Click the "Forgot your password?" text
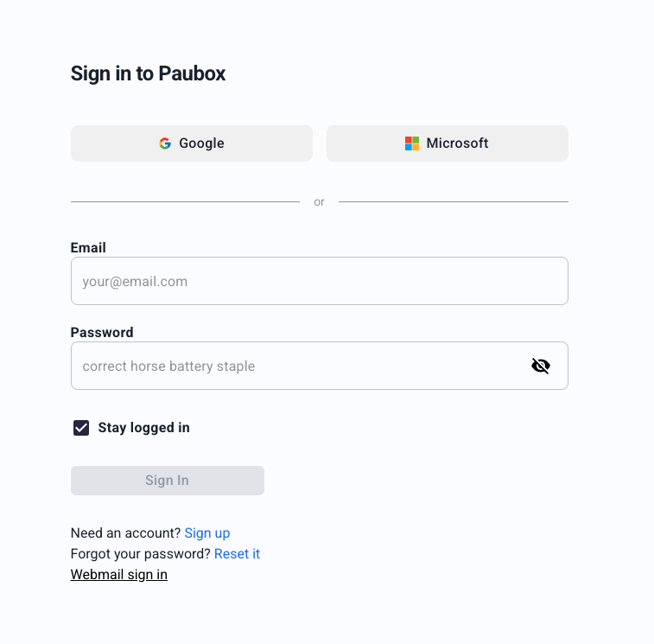This screenshot has height=644, width=654. coord(140,554)
